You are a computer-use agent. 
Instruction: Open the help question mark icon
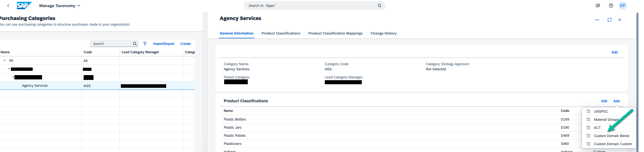(x=611, y=6)
